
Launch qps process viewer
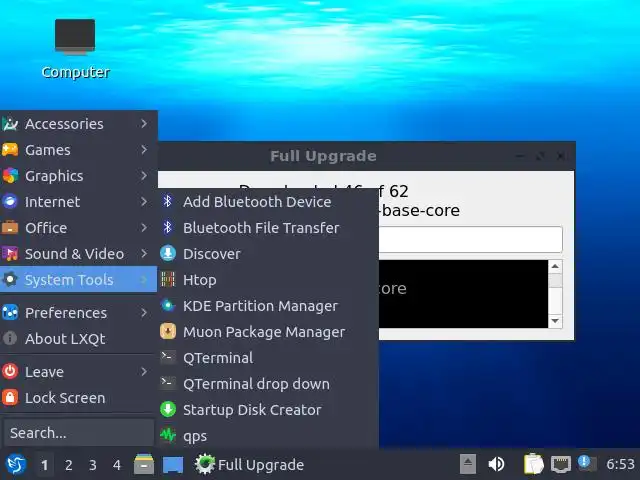click(269, 436)
